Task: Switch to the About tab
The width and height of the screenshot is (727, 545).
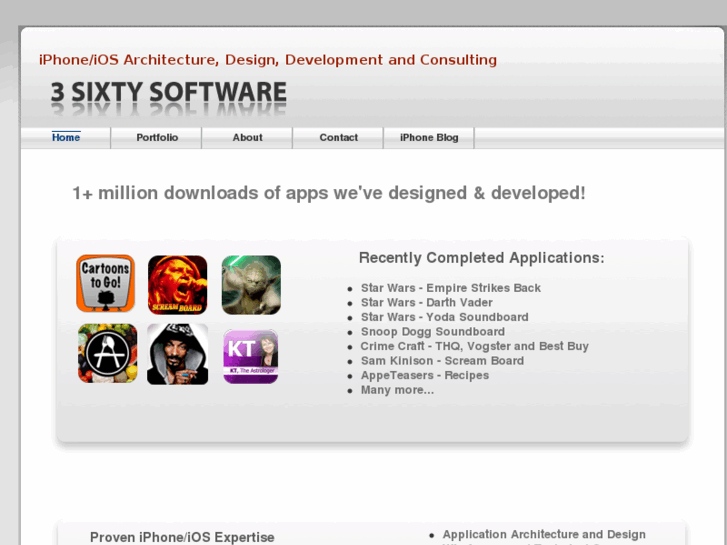Action: coord(247,138)
